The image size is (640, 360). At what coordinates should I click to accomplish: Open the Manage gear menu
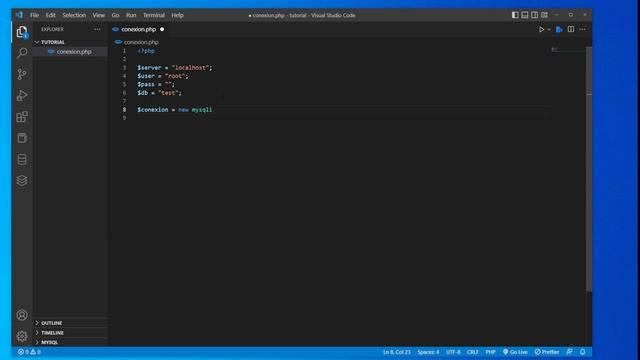22,336
